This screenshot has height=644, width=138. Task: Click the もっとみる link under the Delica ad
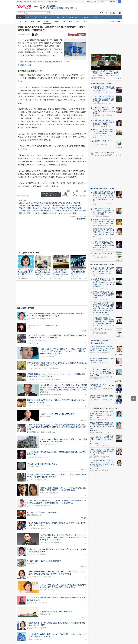click(x=117, y=78)
